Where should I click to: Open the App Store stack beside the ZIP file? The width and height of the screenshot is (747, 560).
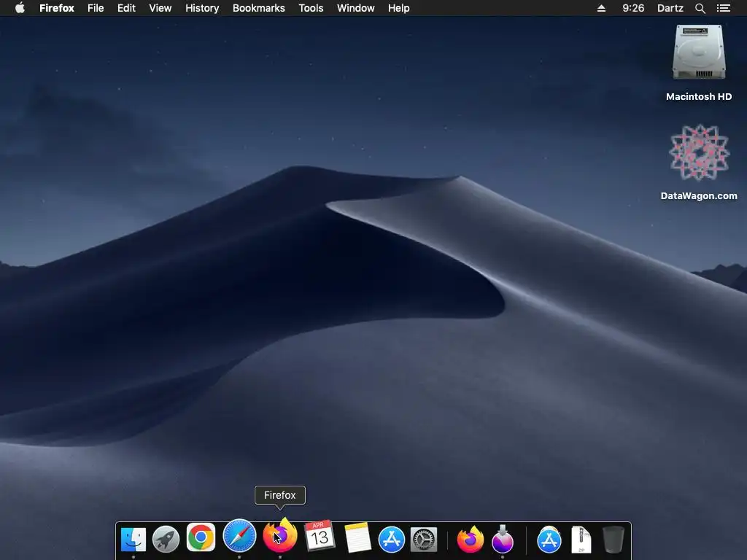point(549,540)
